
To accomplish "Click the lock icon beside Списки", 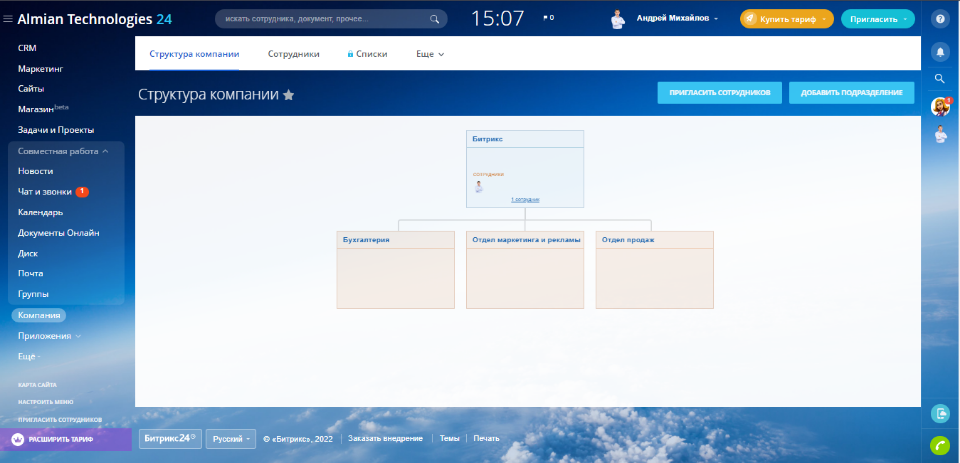I will tap(350, 54).
